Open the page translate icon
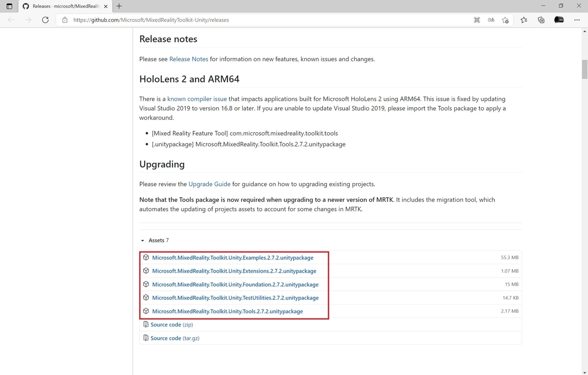 [491, 20]
